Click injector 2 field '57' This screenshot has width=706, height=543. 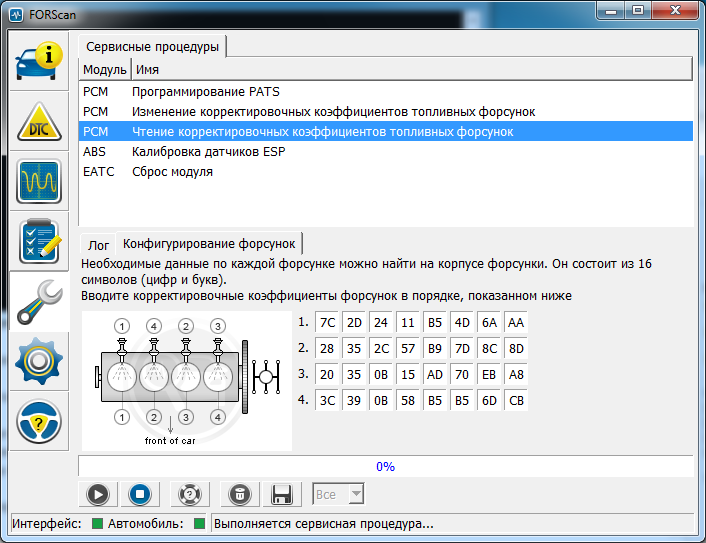(408, 348)
